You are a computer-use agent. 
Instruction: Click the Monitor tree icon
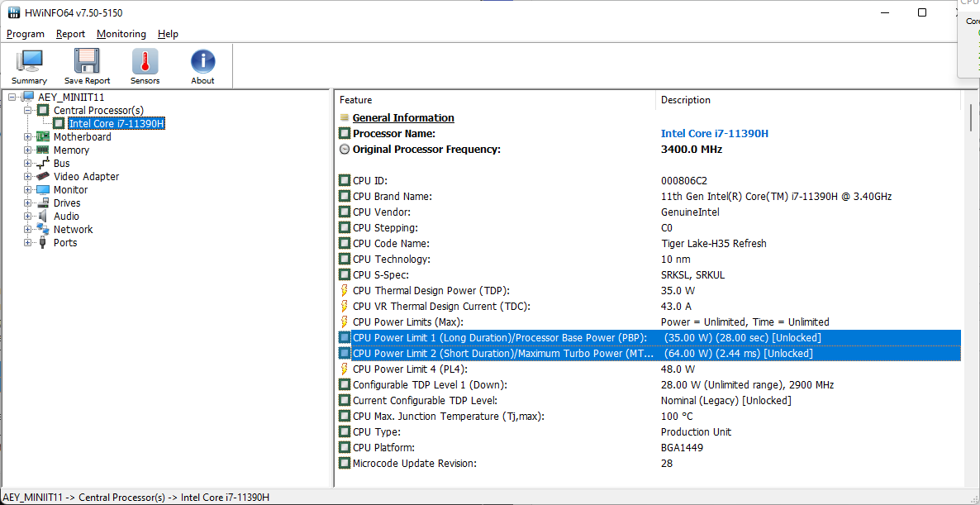[x=44, y=189]
